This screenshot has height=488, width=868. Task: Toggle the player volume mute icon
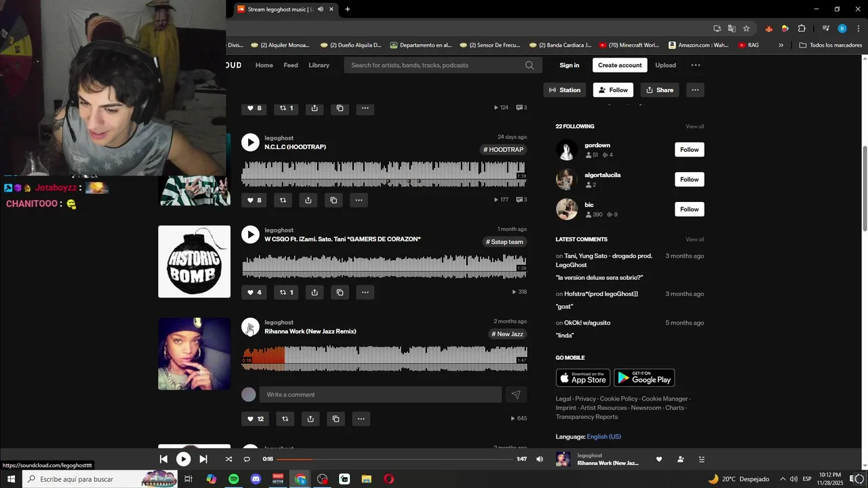[x=540, y=459]
